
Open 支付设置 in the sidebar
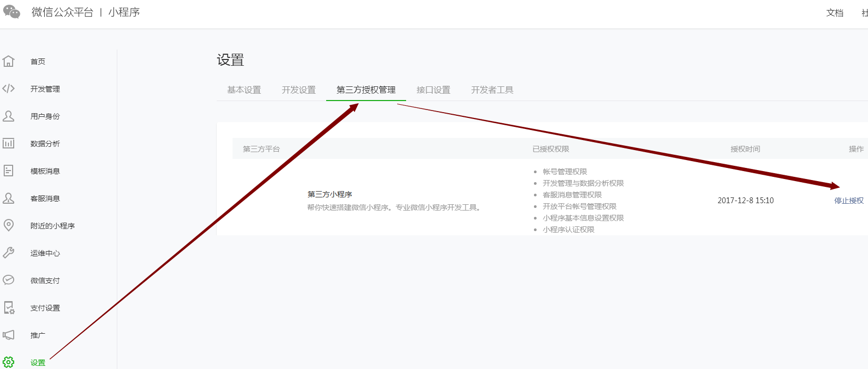pos(45,308)
